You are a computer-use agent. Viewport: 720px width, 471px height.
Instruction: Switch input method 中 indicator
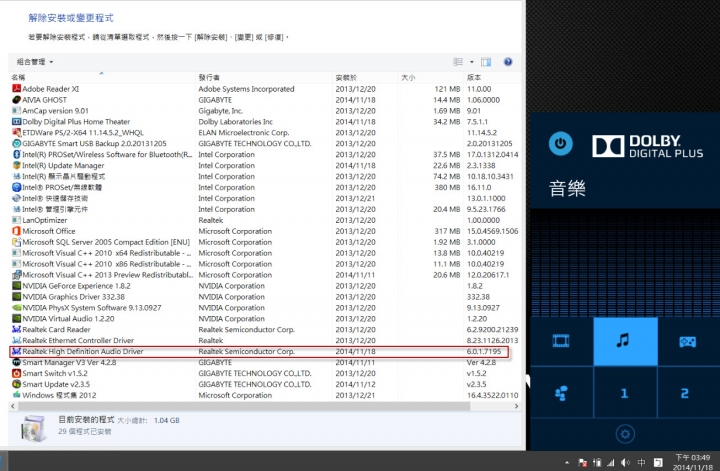(x=641, y=463)
